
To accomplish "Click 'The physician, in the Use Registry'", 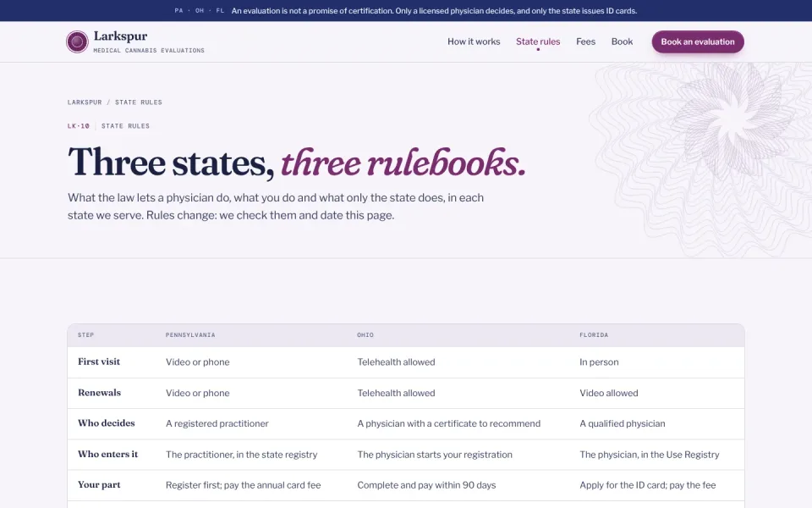I will click(650, 455).
